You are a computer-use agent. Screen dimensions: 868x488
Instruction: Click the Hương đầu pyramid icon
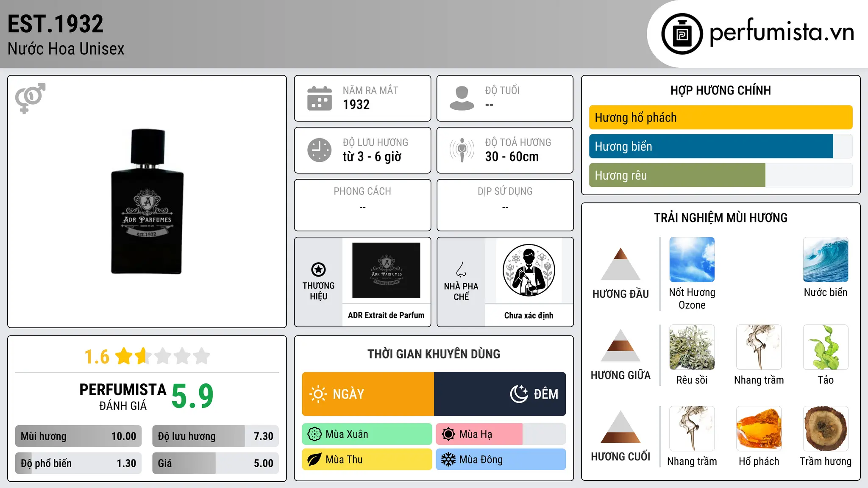620,264
